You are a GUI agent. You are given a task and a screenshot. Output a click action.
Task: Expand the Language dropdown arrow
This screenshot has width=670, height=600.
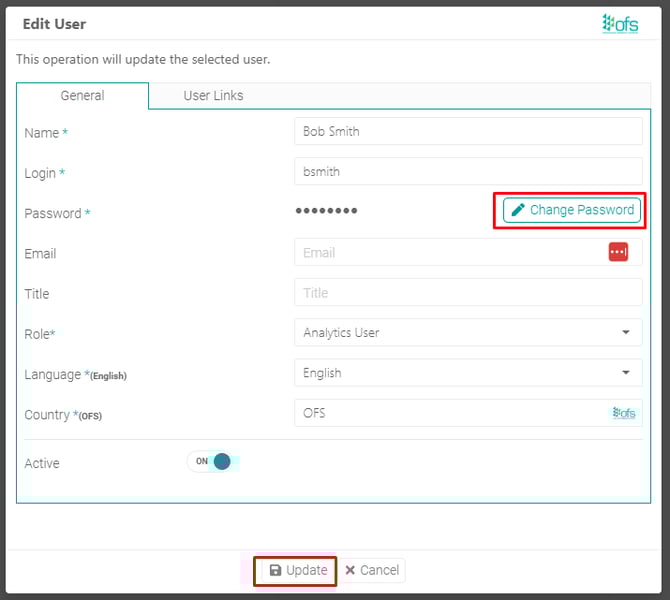coord(626,372)
